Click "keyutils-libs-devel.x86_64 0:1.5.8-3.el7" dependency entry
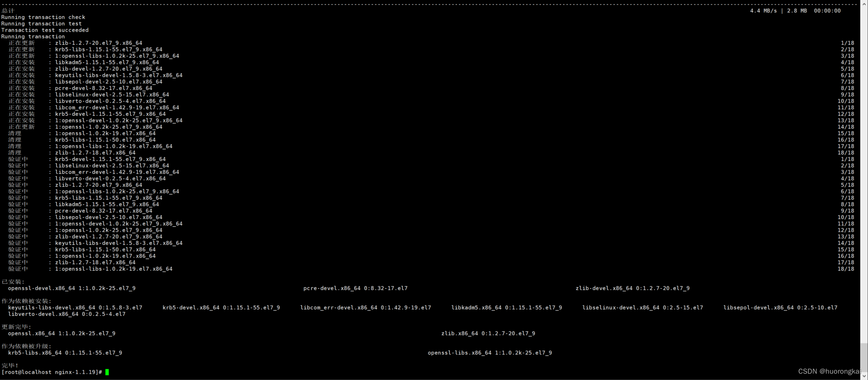This screenshot has width=868, height=380. [75, 308]
